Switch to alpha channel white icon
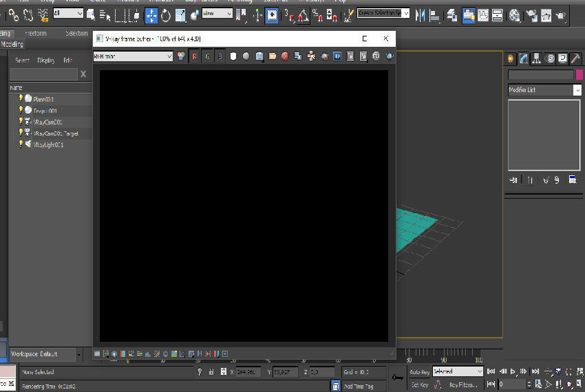Image resolution: width=585 pixels, height=392 pixels. (x=233, y=56)
